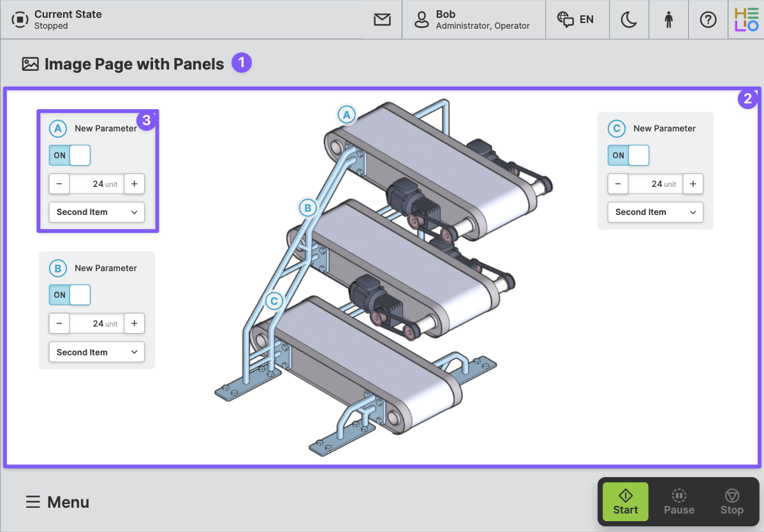Open the Menu hamburger button

pos(57,502)
